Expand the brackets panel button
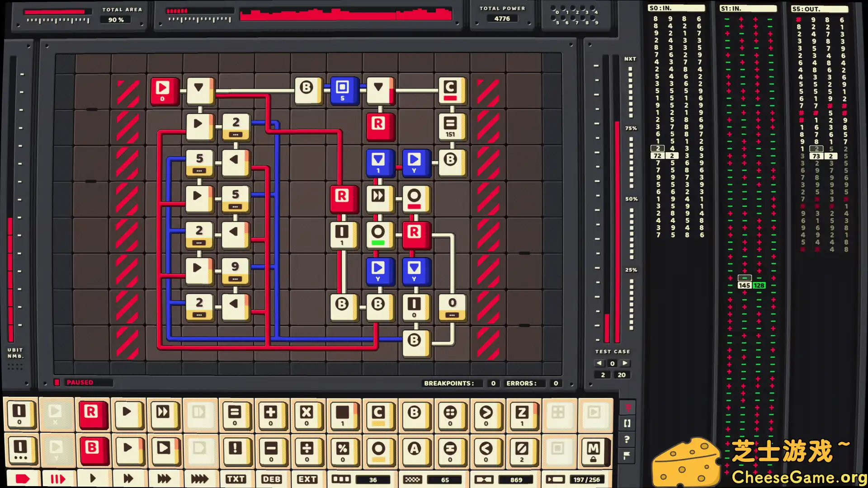The height and width of the screenshot is (488, 868). [x=627, y=423]
